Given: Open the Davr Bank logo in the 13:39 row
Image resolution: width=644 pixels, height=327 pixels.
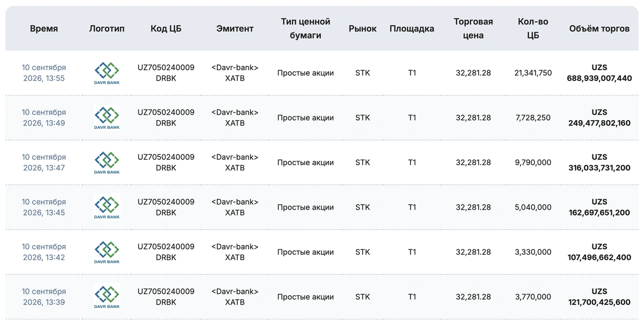Looking at the screenshot, I should point(107,297).
